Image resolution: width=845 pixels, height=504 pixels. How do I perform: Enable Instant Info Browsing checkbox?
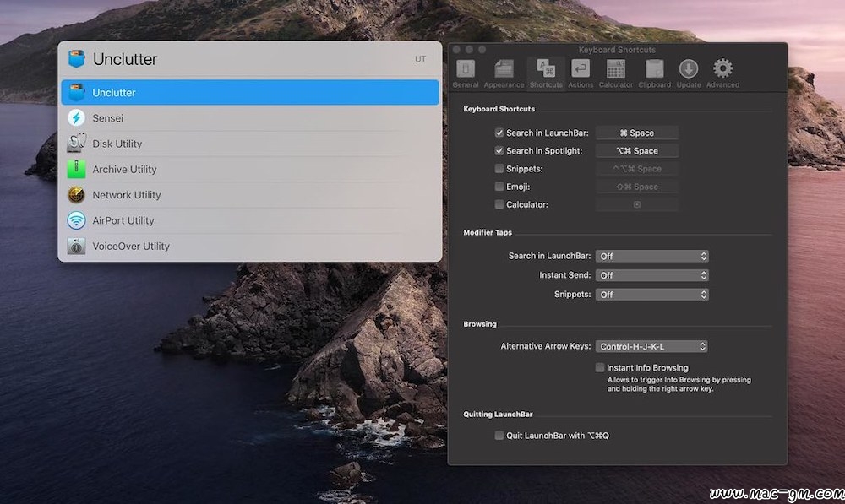pos(600,368)
